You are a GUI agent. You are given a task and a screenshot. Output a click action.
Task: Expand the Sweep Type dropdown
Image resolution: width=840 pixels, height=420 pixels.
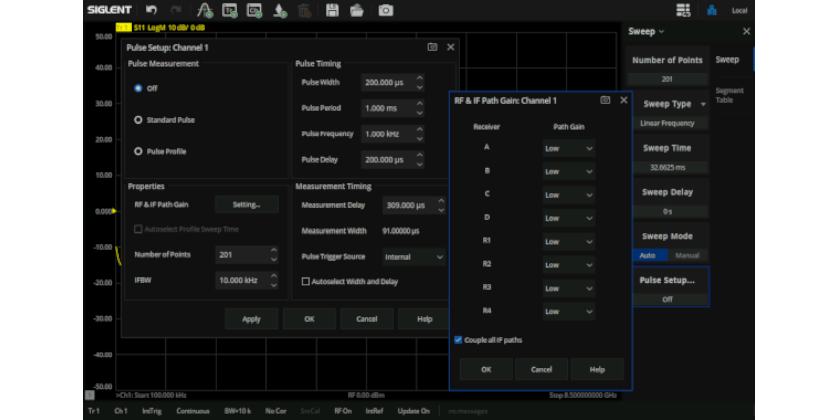672,104
